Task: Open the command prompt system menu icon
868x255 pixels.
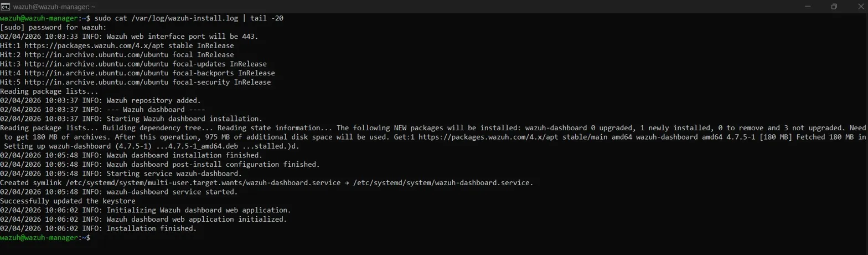Action: tap(6, 6)
